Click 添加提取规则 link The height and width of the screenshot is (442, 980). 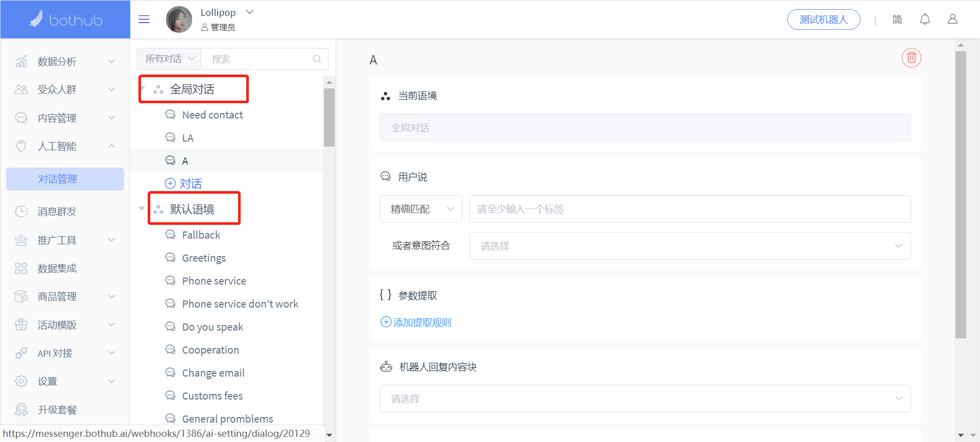coord(416,322)
